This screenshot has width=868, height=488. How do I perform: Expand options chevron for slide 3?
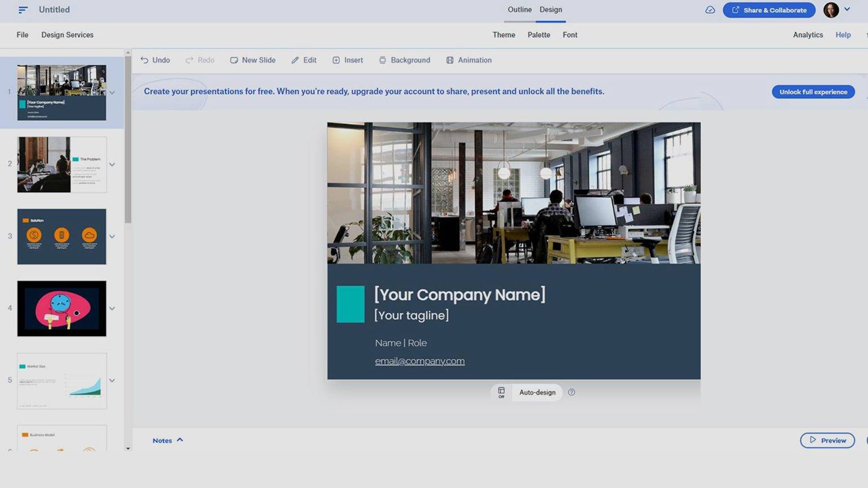(112, 237)
